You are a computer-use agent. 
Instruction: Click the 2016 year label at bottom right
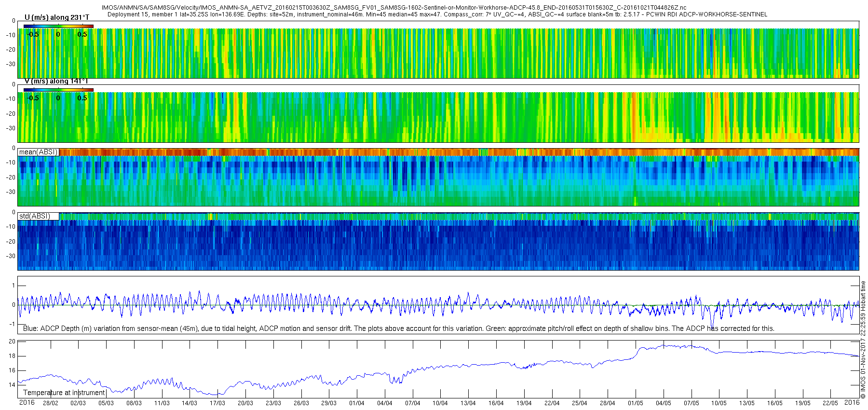(852, 402)
